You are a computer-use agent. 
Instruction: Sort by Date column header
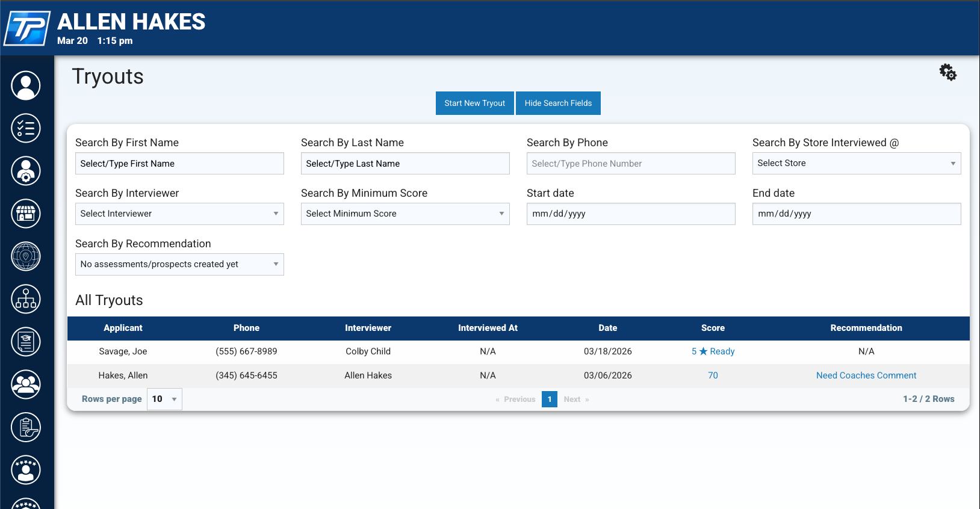click(x=607, y=328)
